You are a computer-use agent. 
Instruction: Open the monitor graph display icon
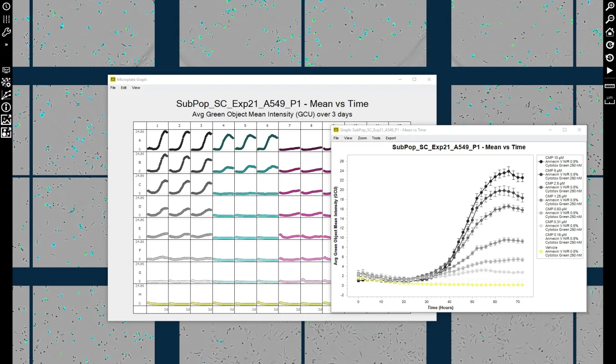tap(6, 70)
